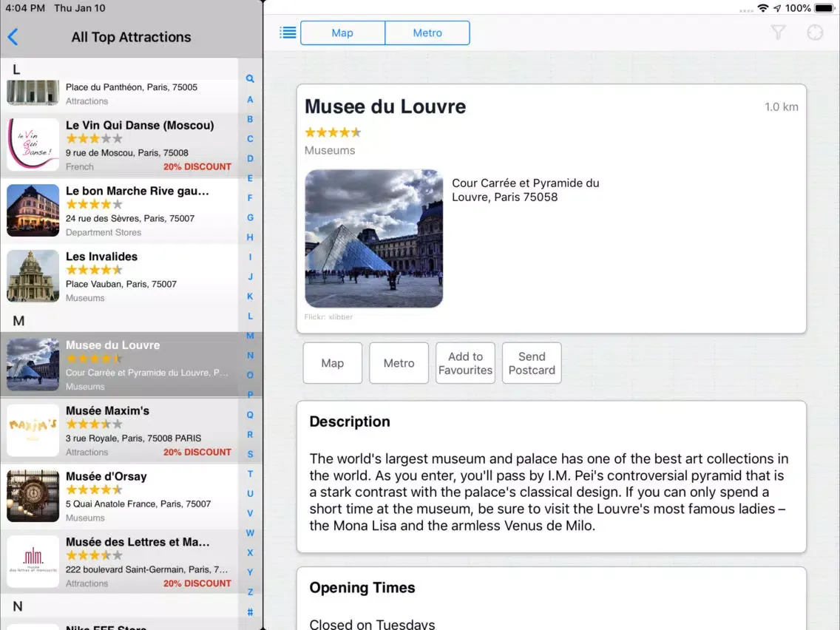The height and width of the screenshot is (630, 840).
Task: Tap the 1.0 km distance label
Action: [781, 107]
